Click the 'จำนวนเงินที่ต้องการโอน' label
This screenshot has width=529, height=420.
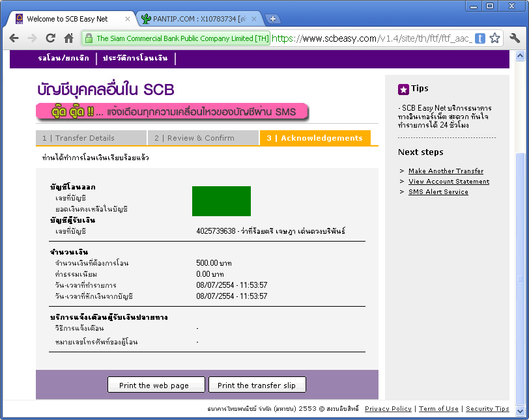[x=92, y=263]
